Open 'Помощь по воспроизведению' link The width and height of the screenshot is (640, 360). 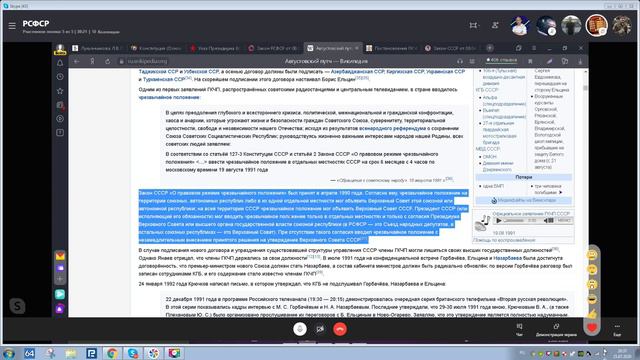click(504, 240)
